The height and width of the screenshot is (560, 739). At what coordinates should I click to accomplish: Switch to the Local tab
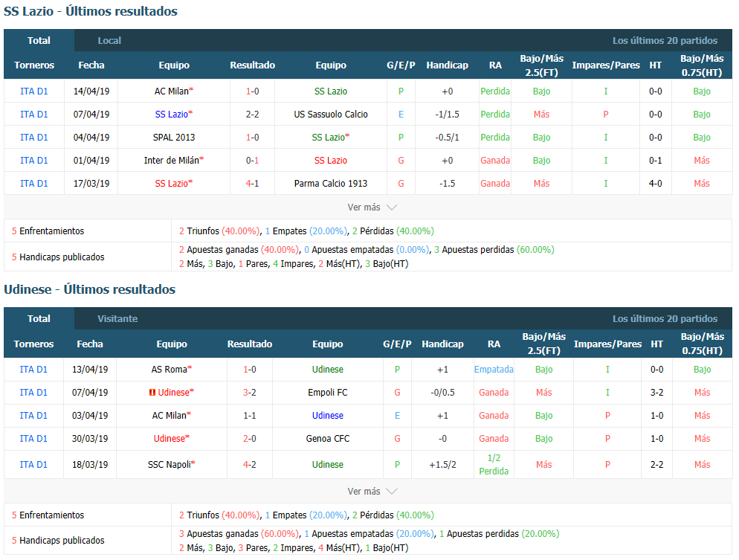pos(109,41)
